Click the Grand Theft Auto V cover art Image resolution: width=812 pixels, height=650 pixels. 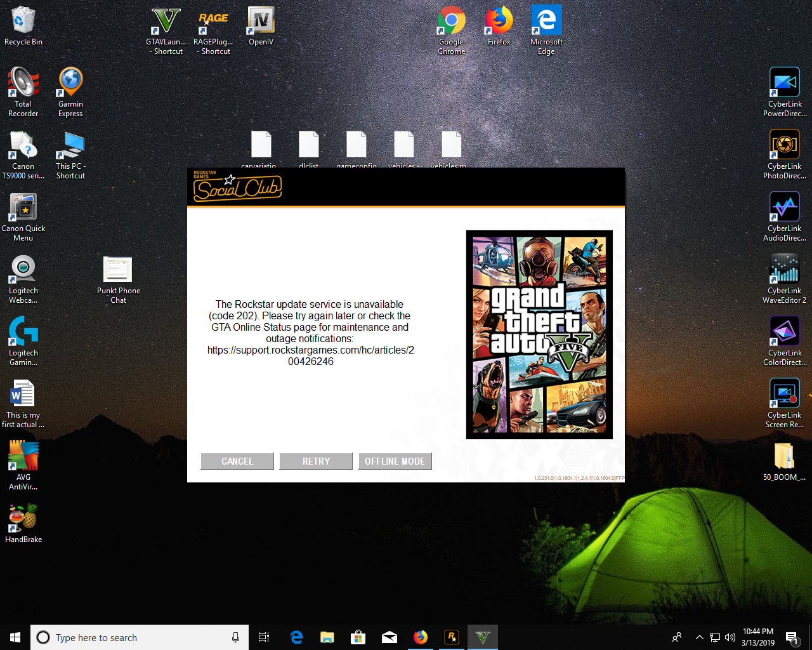coord(539,335)
